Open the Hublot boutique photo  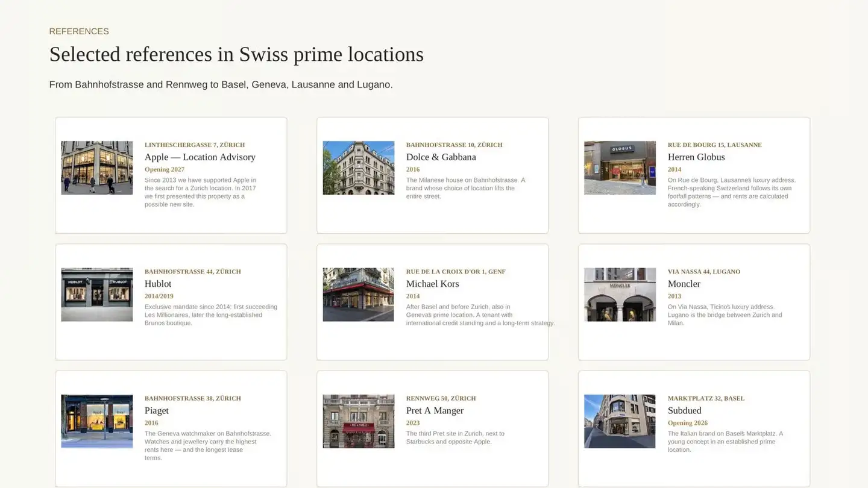tap(96, 295)
